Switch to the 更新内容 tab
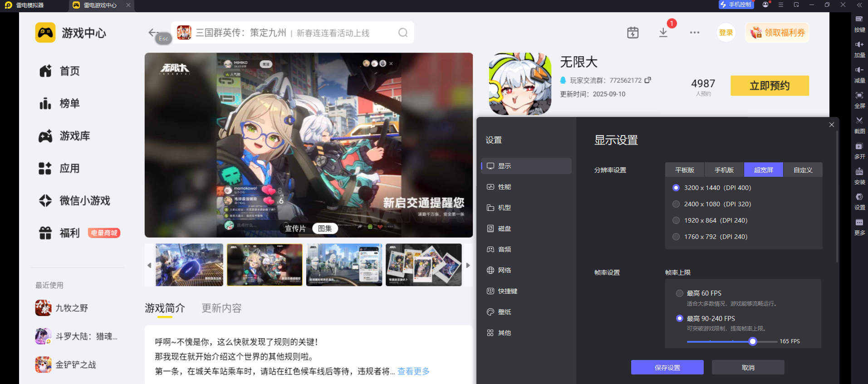This screenshot has width=868, height=384. pos(221,308)
